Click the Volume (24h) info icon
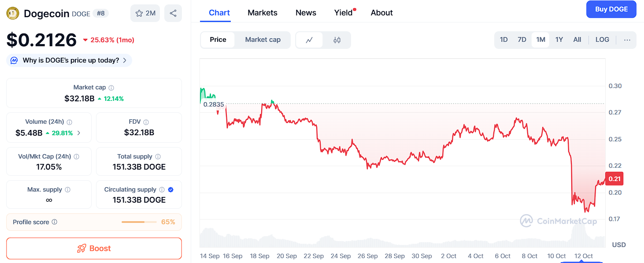Screen dimensions: 644x263 coord(70,122)
